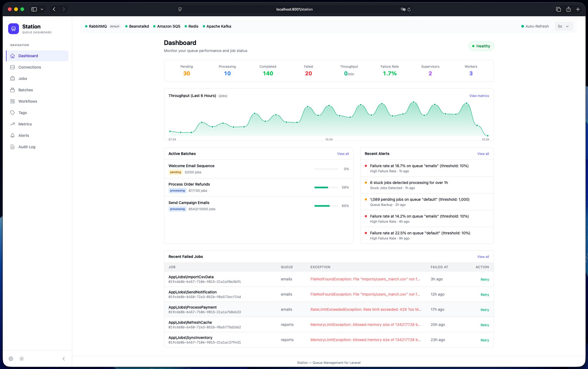Click the Audit Log document icon
This screenshot has height=369, width=588.
[x=12, y=147]
